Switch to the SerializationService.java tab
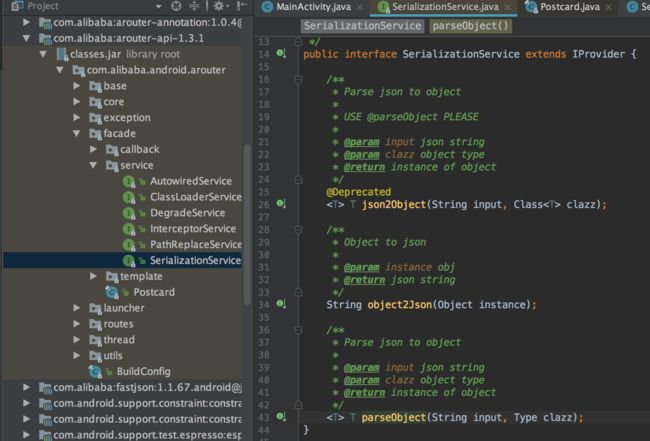Image resolution: width=650 pixels, height=441 pixels. pyautogui.click(x=445, y=7)
